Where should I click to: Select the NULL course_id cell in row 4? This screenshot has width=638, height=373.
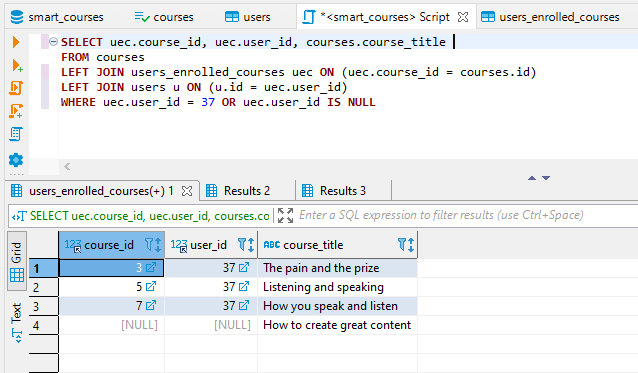(x=112, y=325)
